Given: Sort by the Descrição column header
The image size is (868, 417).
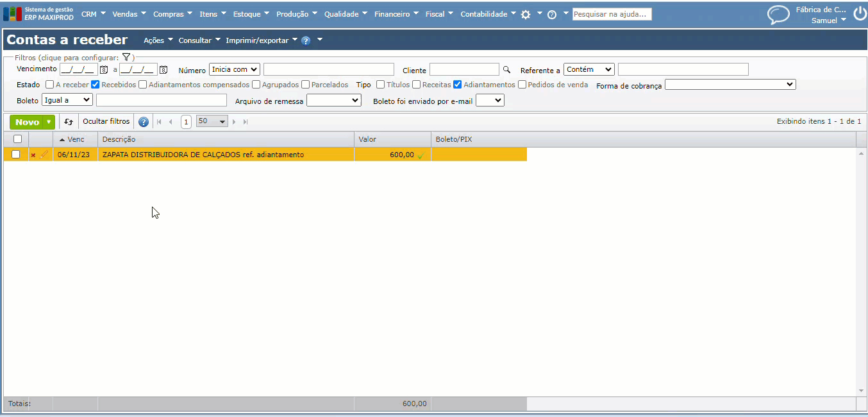Looking at the screenshot, I should point(226,139).
